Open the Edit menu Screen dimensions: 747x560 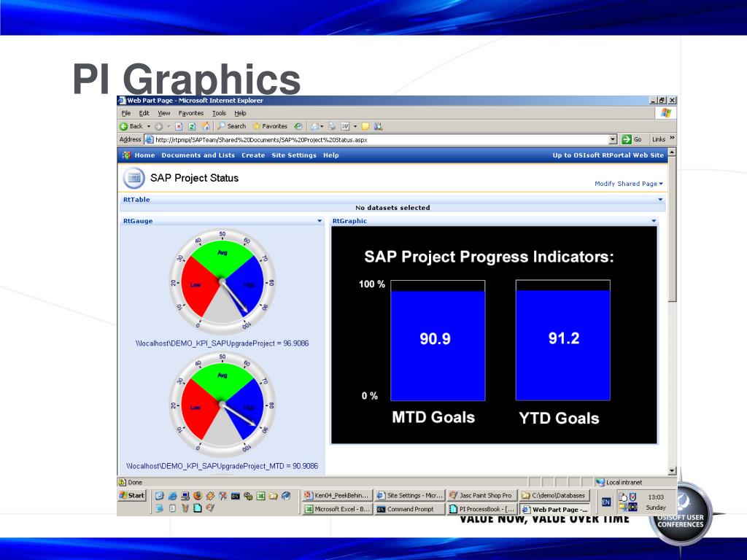[144, 113]
